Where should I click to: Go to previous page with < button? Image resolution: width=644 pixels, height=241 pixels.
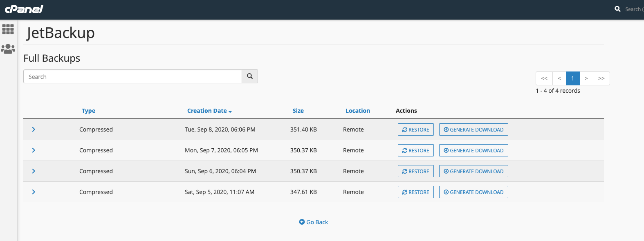click(559, 78)
